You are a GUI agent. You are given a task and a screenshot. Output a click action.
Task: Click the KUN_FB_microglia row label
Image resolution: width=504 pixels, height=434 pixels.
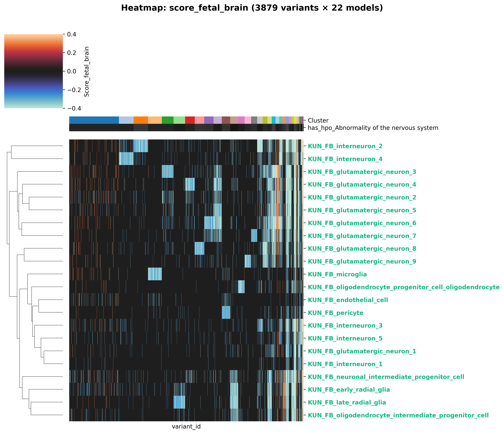pos(337,275)
